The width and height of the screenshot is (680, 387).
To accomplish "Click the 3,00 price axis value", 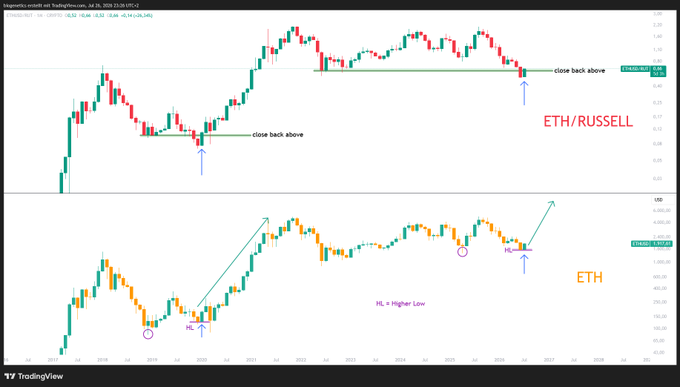I will tap(657, 14).
